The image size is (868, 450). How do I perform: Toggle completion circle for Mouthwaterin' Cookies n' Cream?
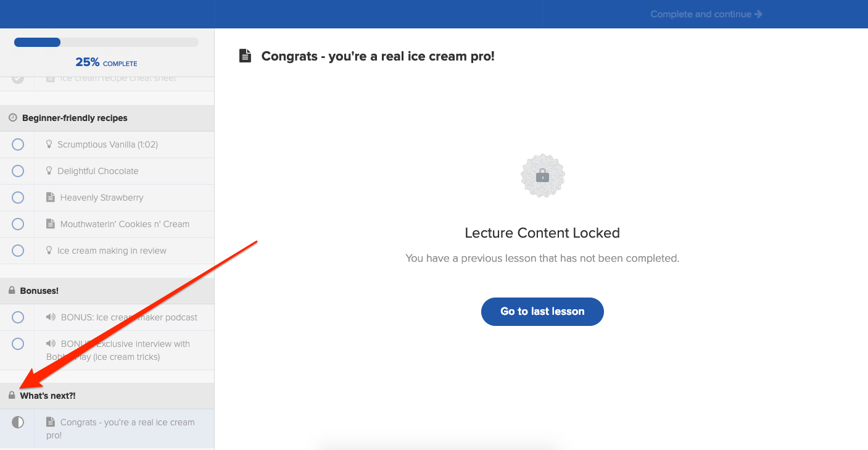(18, 224)
